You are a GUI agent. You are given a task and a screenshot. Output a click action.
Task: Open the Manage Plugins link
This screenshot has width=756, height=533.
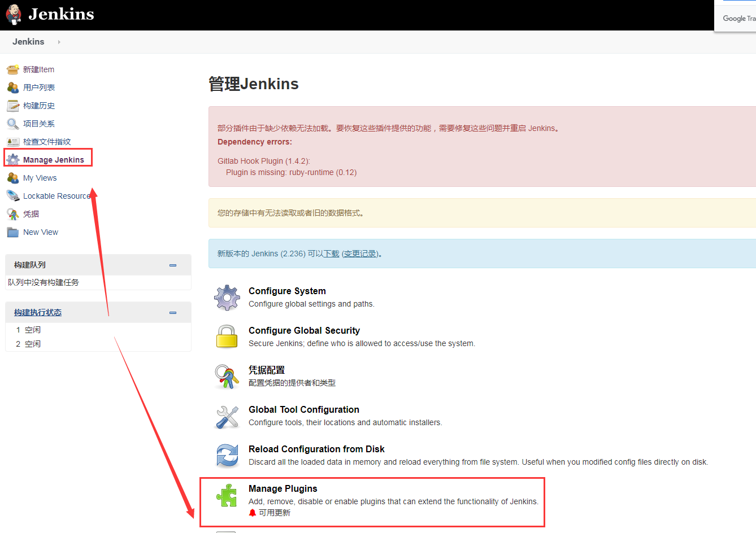[x=283, y=488]
